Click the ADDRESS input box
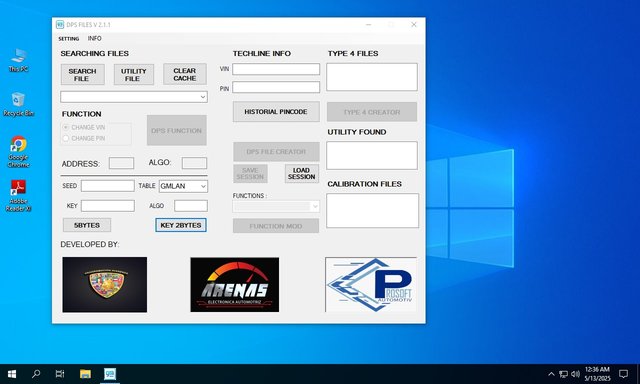The width and height of the screenshot is (640, 384). tap(121, 163)
